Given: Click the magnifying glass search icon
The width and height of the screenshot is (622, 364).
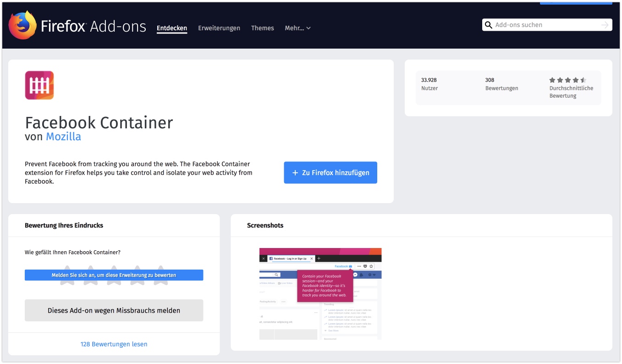Looking at the screenshot, I should coord(489,25).
